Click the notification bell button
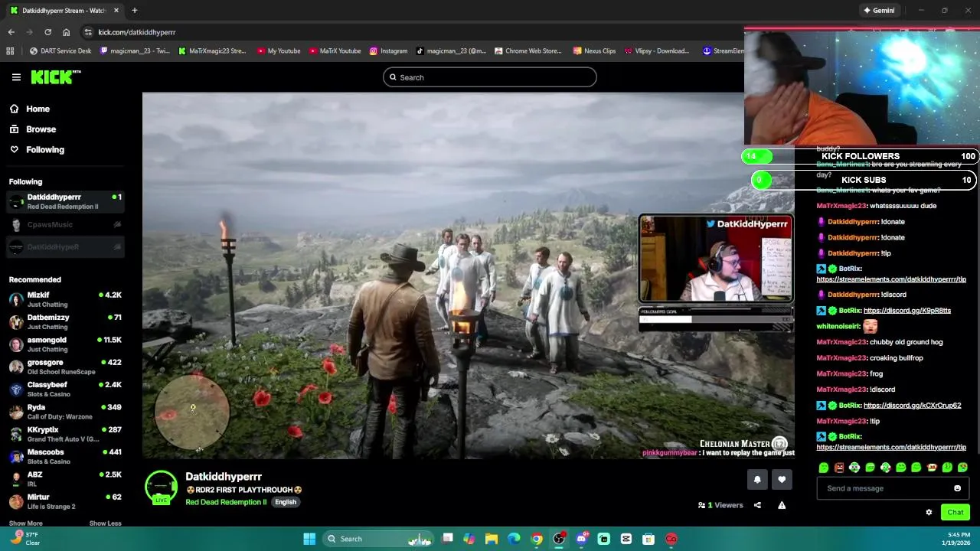This screenshot has width=980, height=551. pyautogui.click(x=757, y=480)
